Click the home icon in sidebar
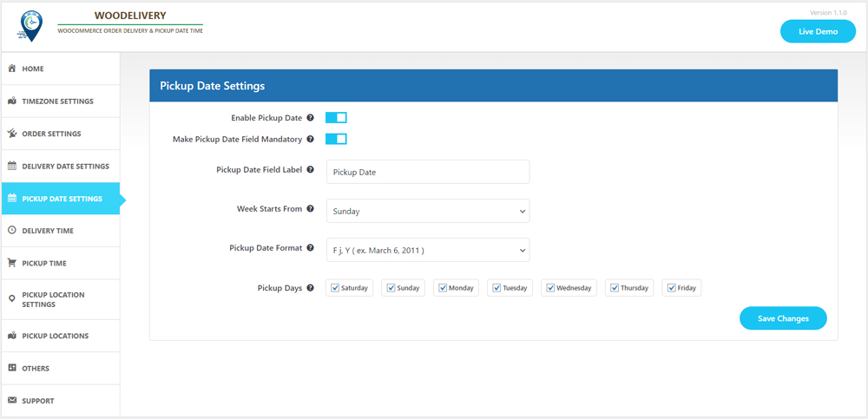Image resolution: width=868 pixels, height=419 pixels. coord(12,69)
